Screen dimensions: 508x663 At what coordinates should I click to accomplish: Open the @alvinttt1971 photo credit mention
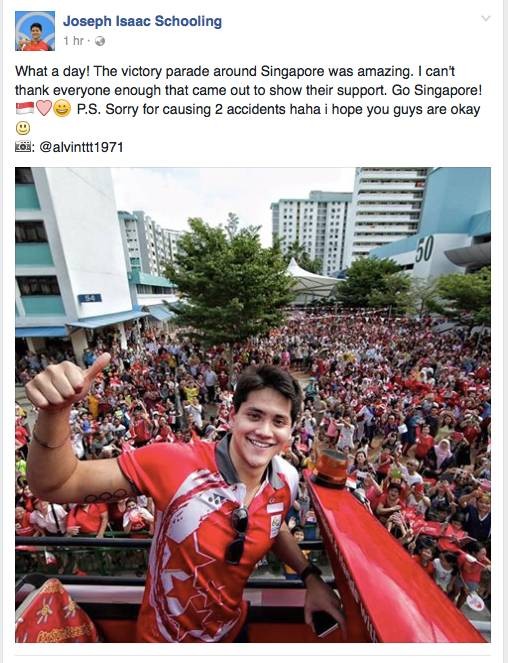[81, 147]
